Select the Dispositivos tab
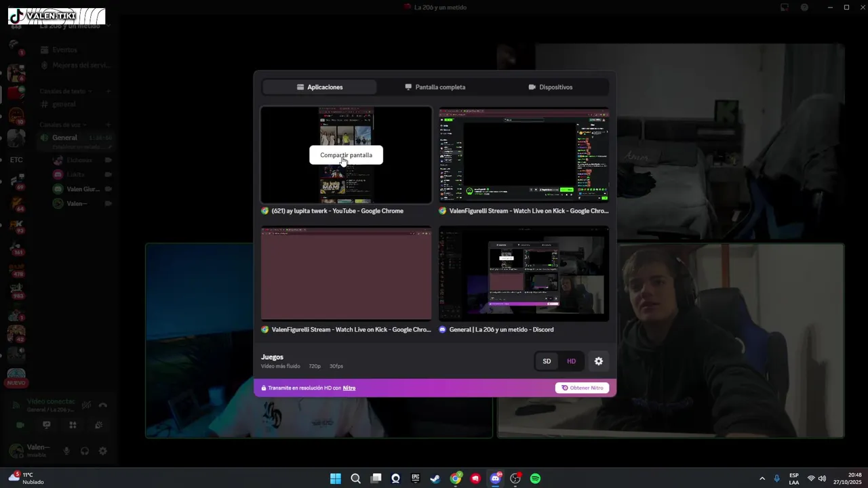Screen dimensions: 868x488 coord(550,87)
